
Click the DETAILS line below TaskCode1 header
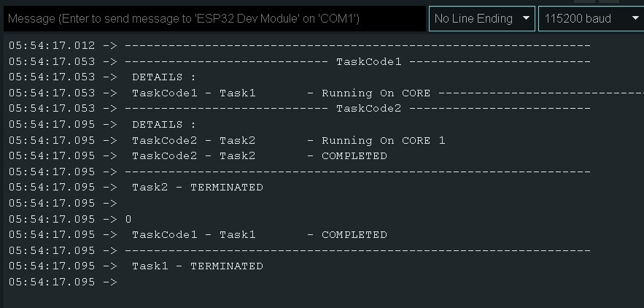coord(164,77)
